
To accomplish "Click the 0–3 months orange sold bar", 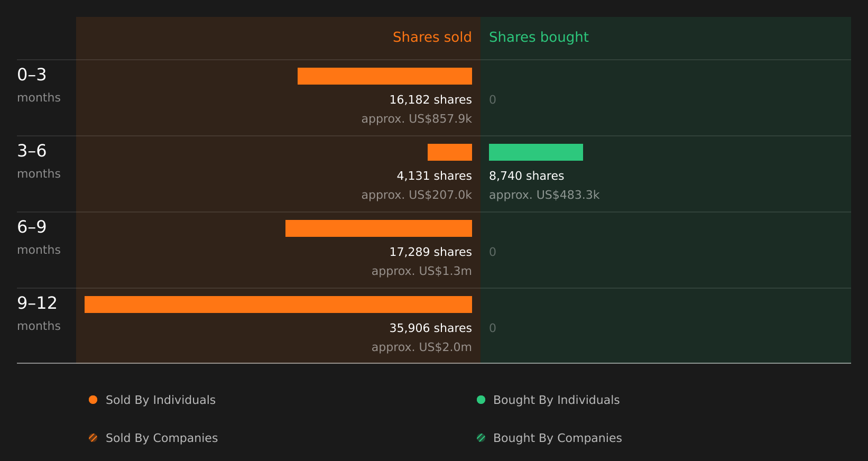I will coord(385,76).
